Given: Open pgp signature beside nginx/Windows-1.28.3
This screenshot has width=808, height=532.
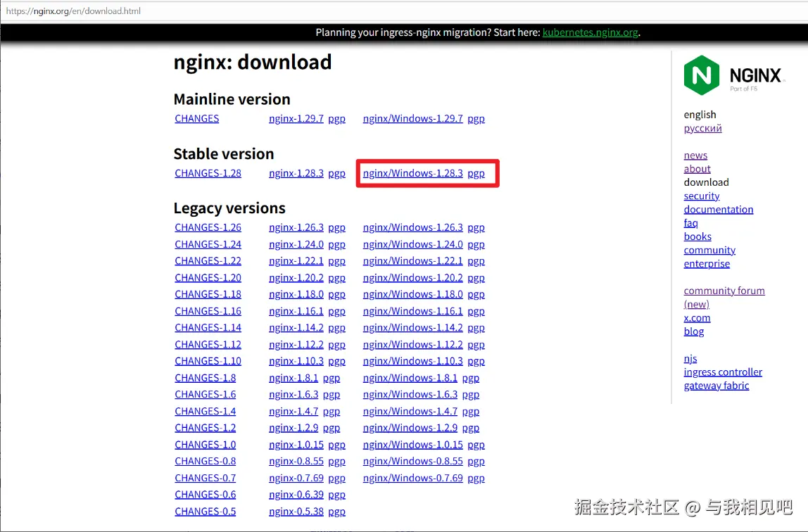Looking at the screenshot, I should (x=476, y=174).
